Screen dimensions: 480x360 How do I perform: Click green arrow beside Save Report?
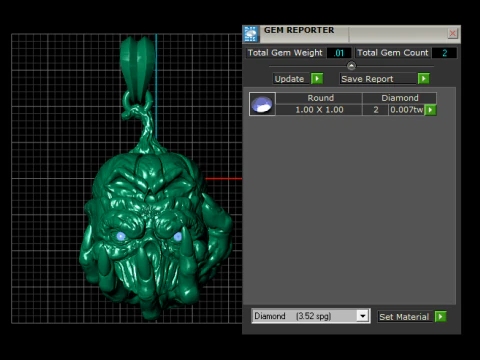pyautogui.click(x=424, y=79)
